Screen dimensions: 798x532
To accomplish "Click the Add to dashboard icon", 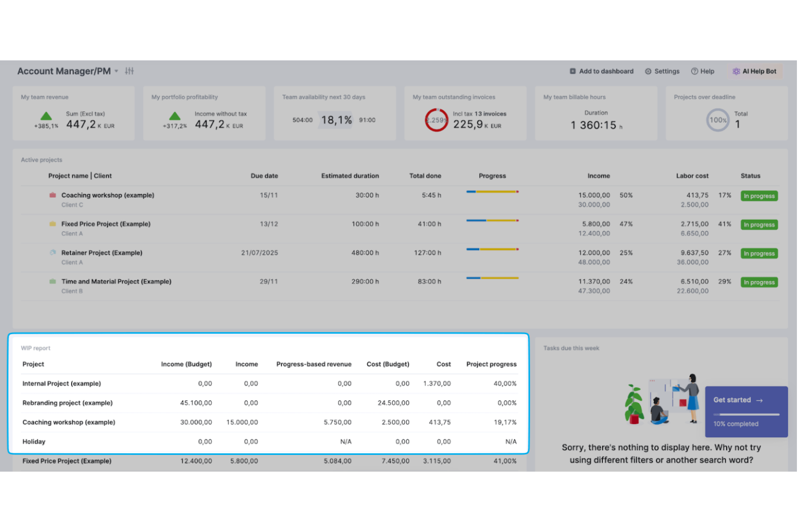I will click(x=573, y=71).
